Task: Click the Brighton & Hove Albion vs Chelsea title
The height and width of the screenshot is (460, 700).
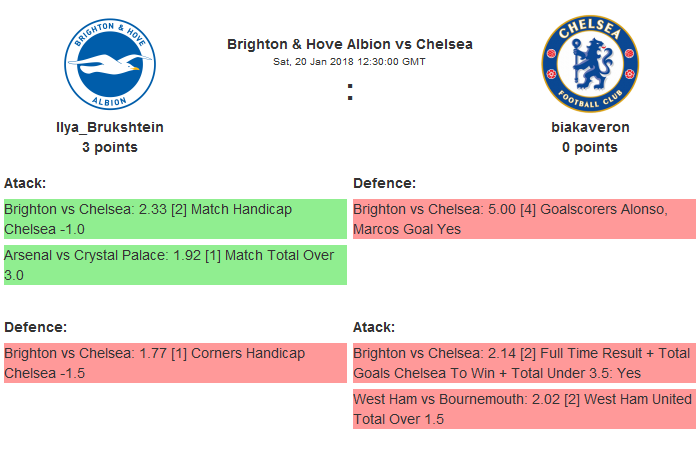Action: (x=350, y=44)
